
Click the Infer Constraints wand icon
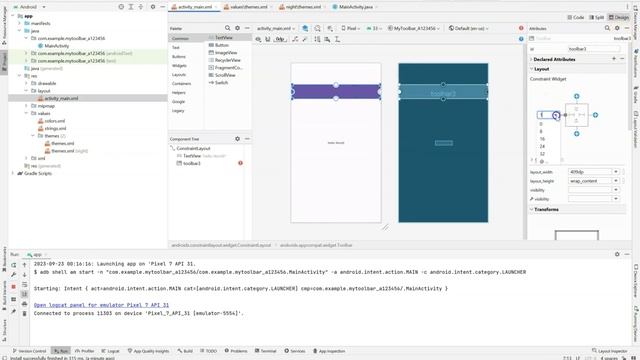coord(304,39)
